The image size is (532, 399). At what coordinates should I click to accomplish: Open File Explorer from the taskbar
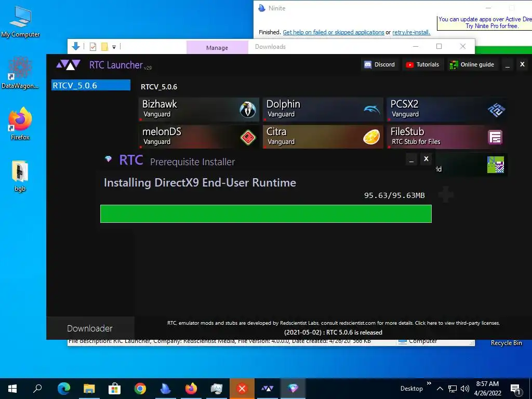tap(89, 389)
